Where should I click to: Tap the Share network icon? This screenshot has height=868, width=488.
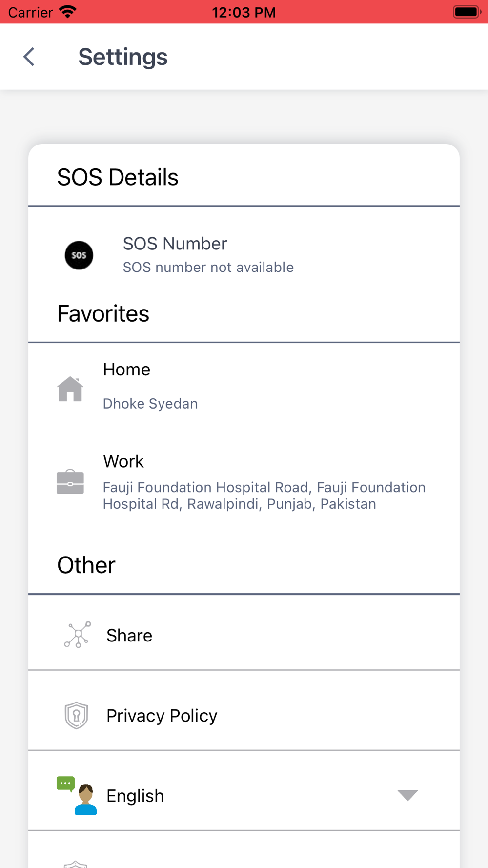pyautogui.click(x=78, y=635)
